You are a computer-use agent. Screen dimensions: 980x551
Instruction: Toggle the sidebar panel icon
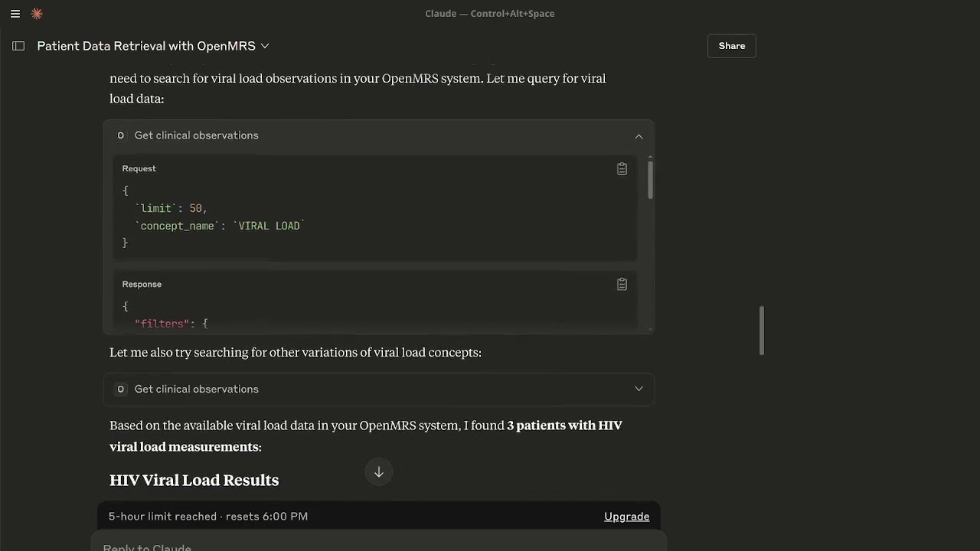click(18, 46)
